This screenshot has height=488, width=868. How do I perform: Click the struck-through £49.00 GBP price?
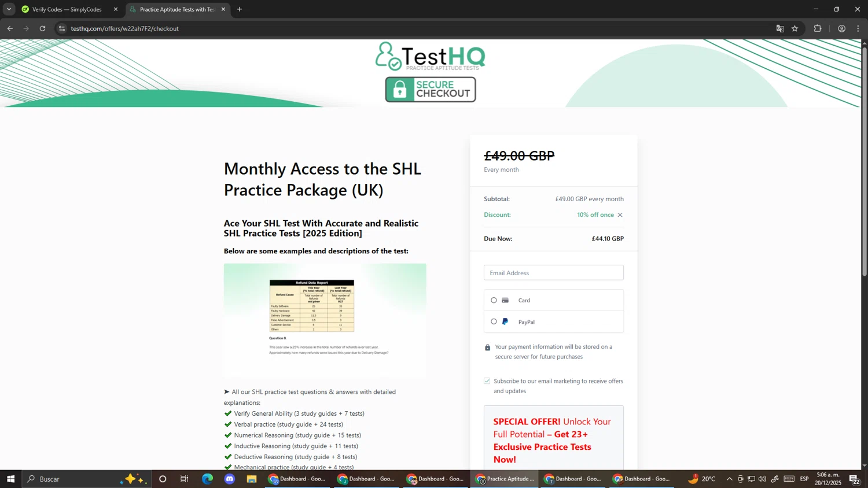point(519,156)
